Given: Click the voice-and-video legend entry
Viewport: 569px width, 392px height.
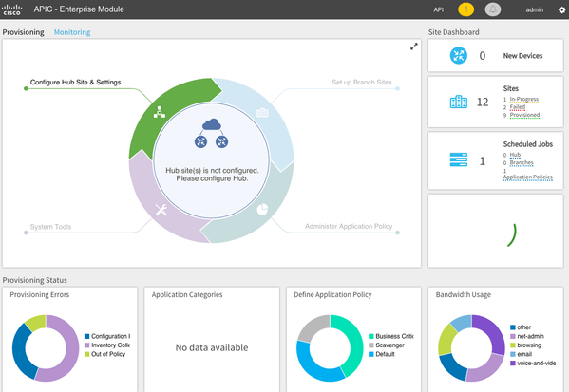Looking at the screenshot, I should 533,364.
